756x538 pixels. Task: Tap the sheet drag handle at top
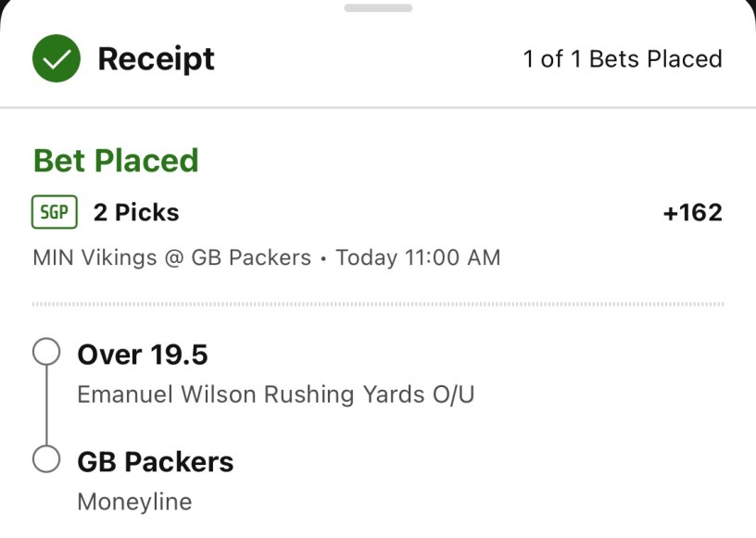click(x=378, y=8)
